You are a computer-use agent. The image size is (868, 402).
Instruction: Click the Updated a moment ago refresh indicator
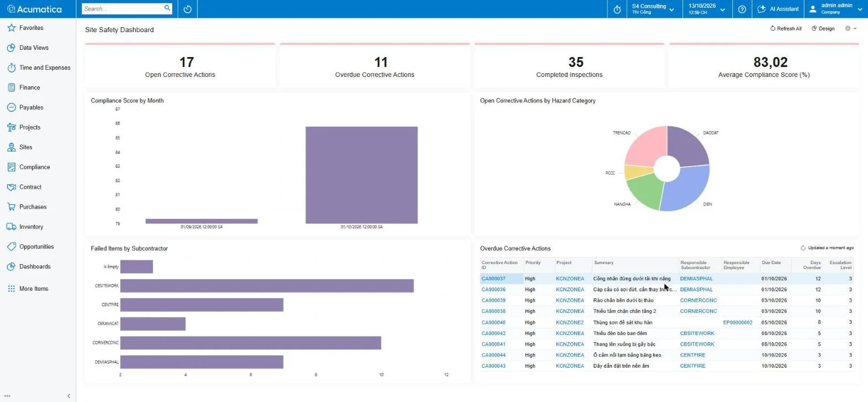point(827,248)
